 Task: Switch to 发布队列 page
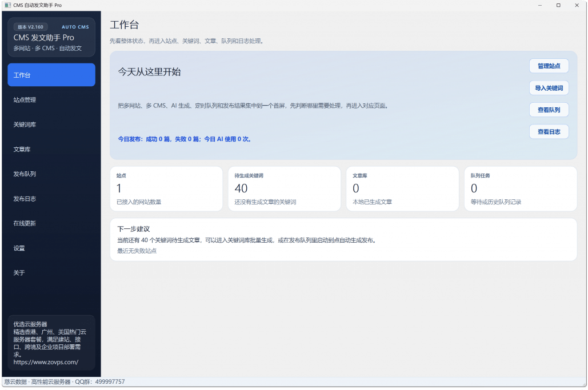coord(51,174)
